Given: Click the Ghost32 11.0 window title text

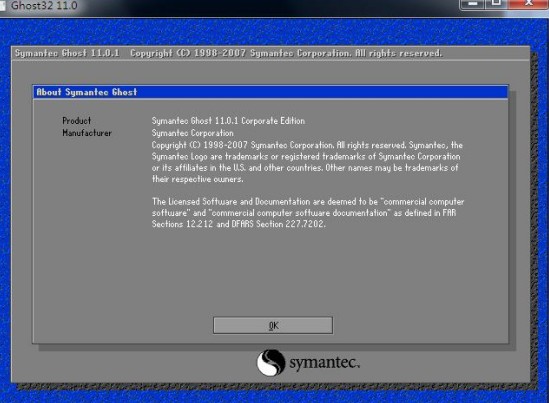Looking at the screenshot, I should (44, 5).
